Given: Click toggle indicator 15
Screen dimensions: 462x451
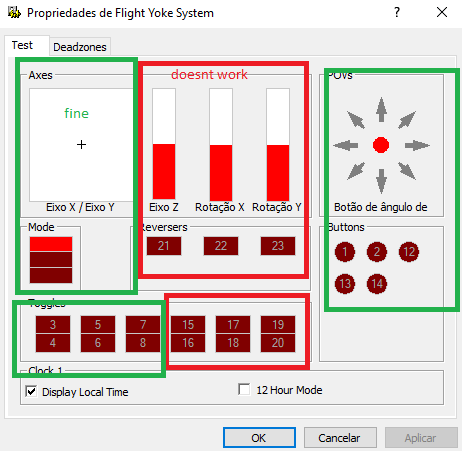Looking at the screenshot, I should [188, 325].
